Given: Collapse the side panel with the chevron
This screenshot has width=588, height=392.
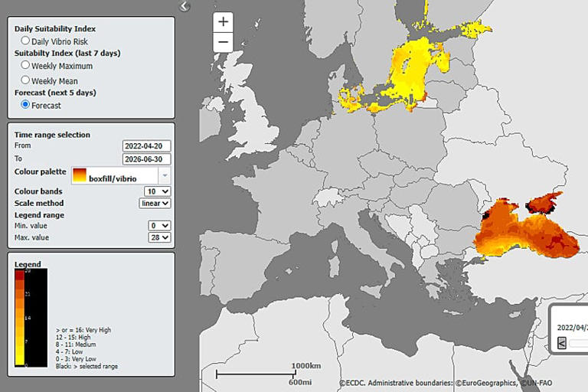Looking at the screenshot, I should [x=185, y=6].
